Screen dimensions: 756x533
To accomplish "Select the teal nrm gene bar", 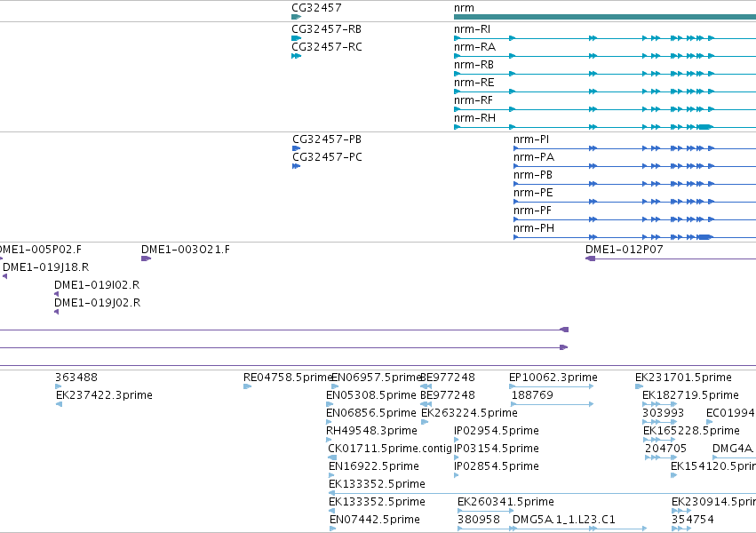I will [605, 17].
